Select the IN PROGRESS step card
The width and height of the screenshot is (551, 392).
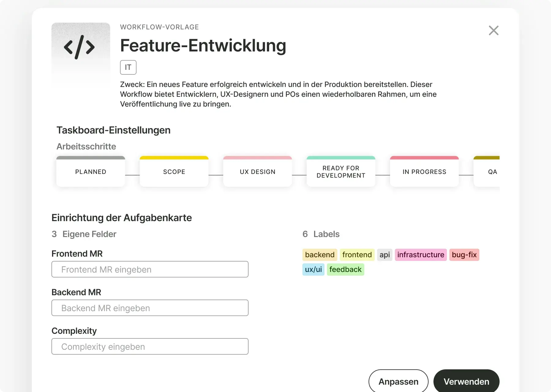424,172
